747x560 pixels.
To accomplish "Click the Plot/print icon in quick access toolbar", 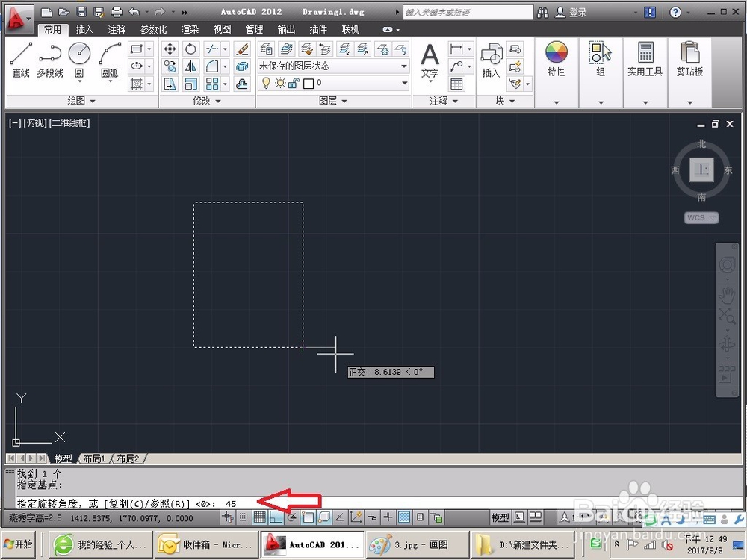I will [117, 13].
